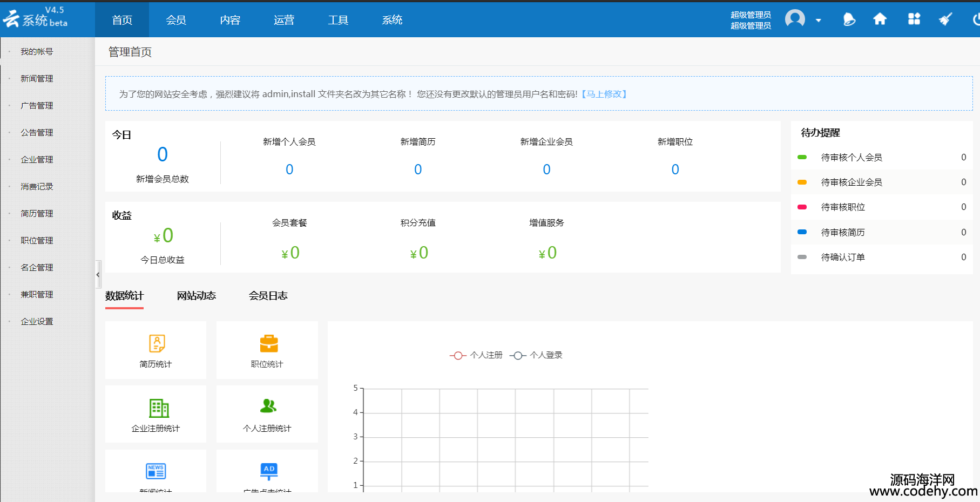This screenshot has width=980, height=502.
Task: Click 管理首页 page title
Action: click(x=130, y=52)
